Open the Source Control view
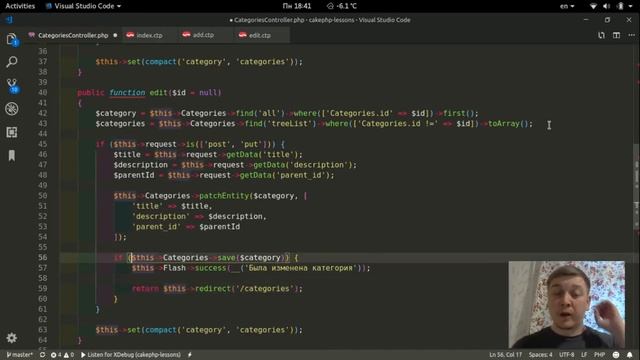Screen dimensions: 640x360 pyautogui.click(x=12, y=85)
